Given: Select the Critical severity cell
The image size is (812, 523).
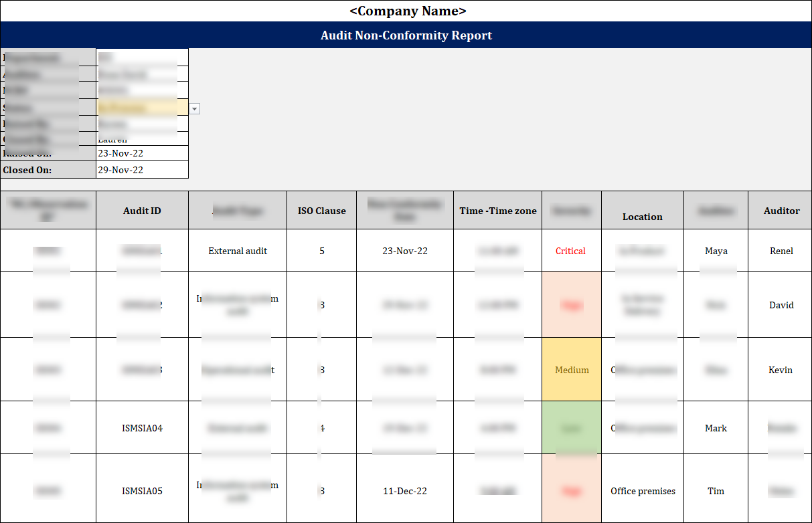Looking at the screenshot, I should click(x=571, y=250).
